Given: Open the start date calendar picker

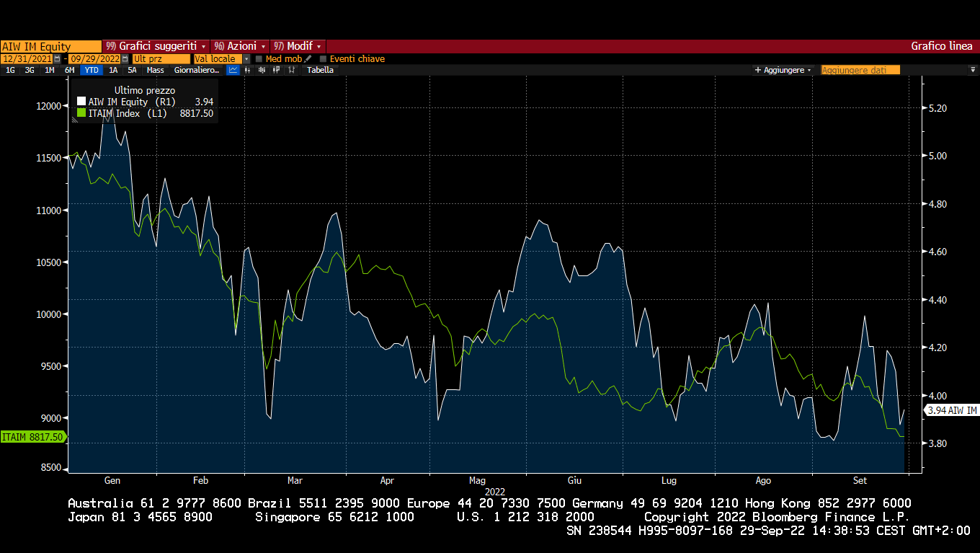Looking at the screenshot, I should [57, 58].
